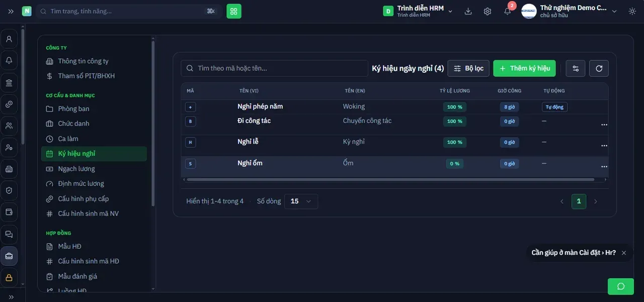This screenshot has width=644, height=302.
Task: Click the padlock icon in left rail
Action: click(9, 277)
